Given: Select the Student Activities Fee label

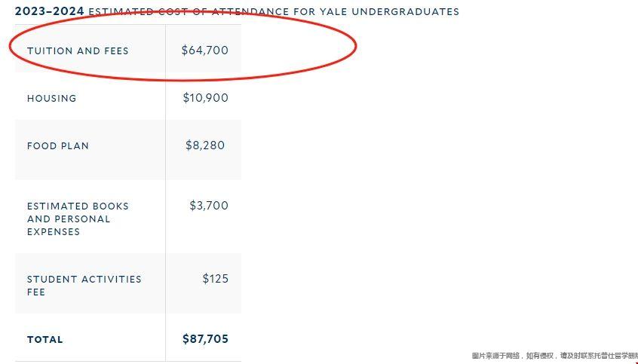Looking at the screenshot, I should 84,286.
